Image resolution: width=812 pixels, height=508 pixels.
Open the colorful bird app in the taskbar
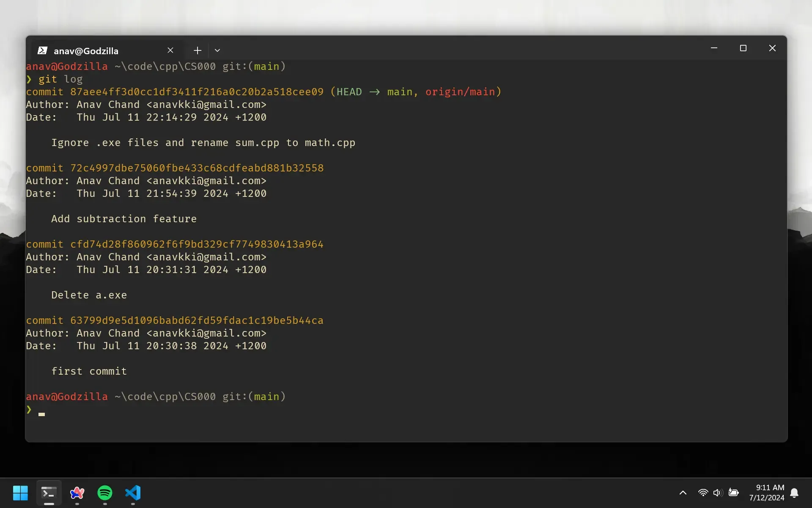point(77,493)
